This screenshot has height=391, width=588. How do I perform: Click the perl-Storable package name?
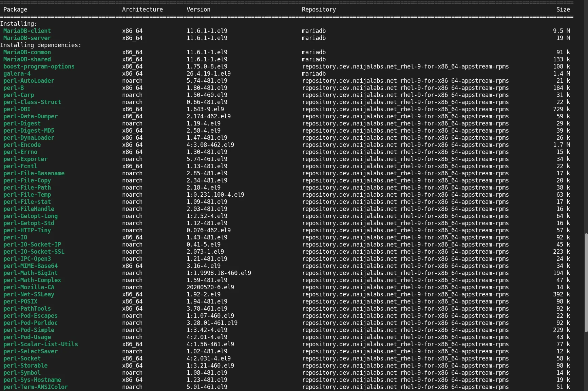pos(25,366)
